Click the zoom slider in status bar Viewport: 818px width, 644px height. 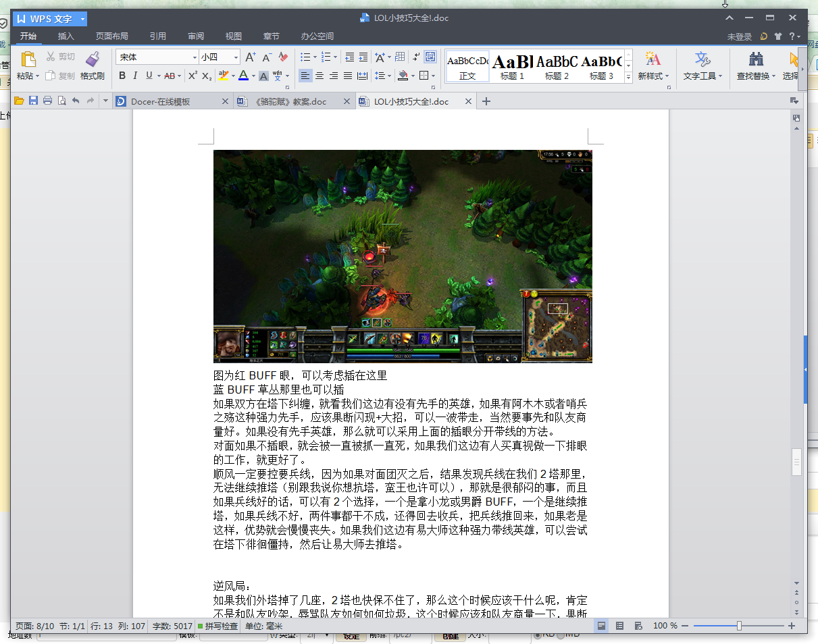coord(739,626)
